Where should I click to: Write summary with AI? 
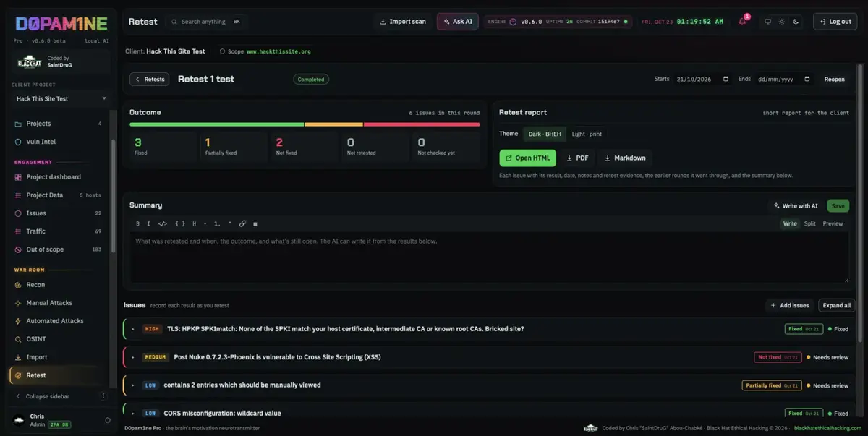[x=796, y=205]
